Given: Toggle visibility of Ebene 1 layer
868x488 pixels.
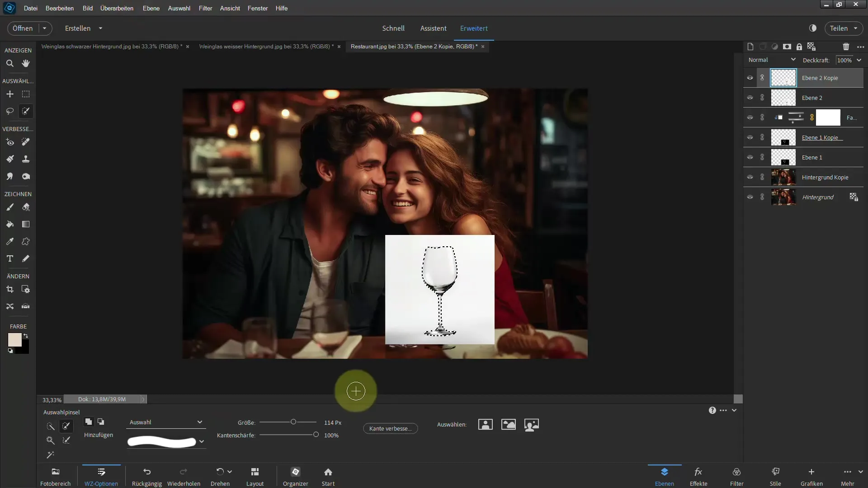Looking at the screenshot, I should [x=750, y=157].
